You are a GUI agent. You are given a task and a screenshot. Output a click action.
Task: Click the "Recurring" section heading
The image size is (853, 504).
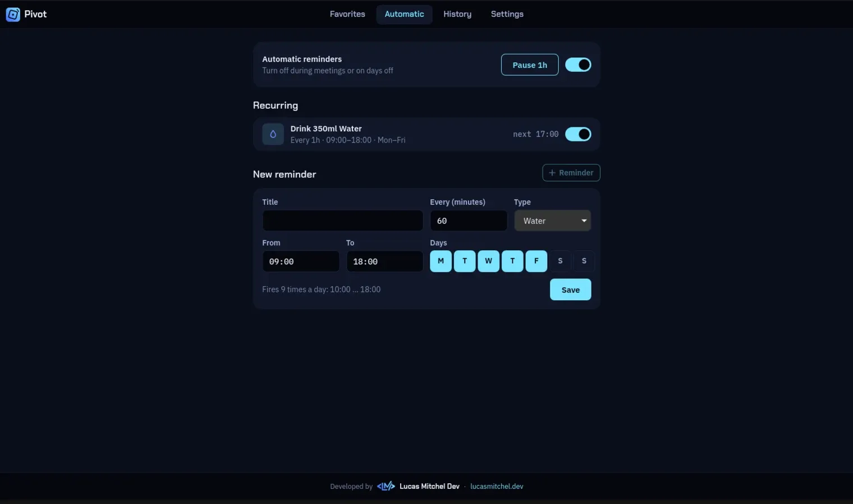(x=276, y=106)
